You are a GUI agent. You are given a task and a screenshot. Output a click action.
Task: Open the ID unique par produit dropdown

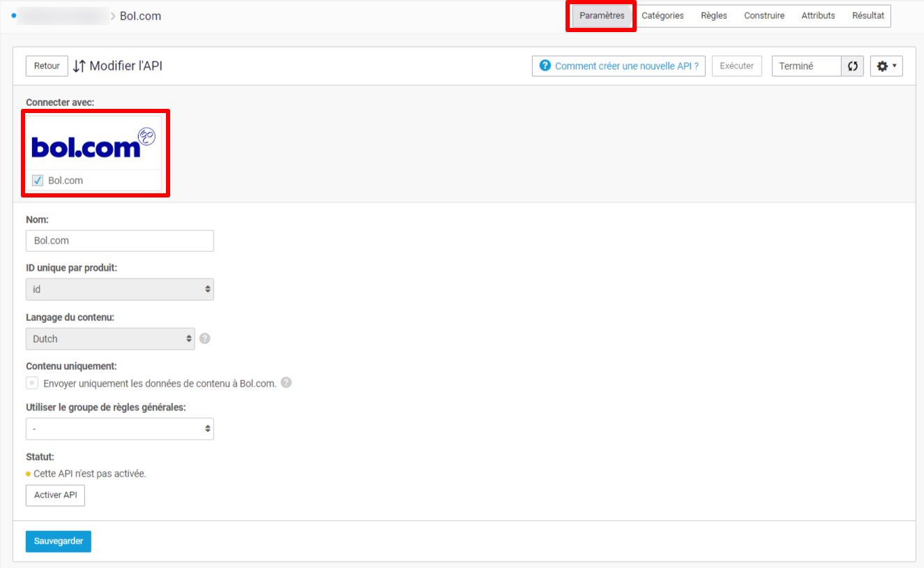[120, 289]
